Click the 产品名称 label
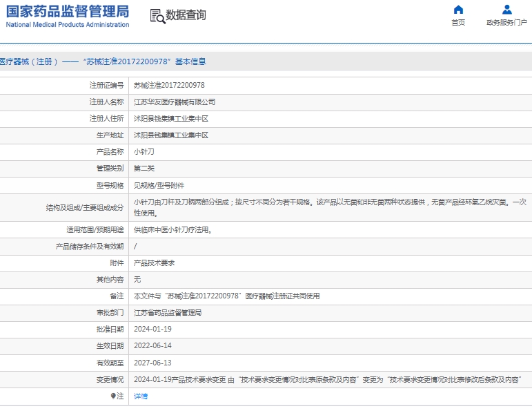532x411 pixels. (110, 152)
